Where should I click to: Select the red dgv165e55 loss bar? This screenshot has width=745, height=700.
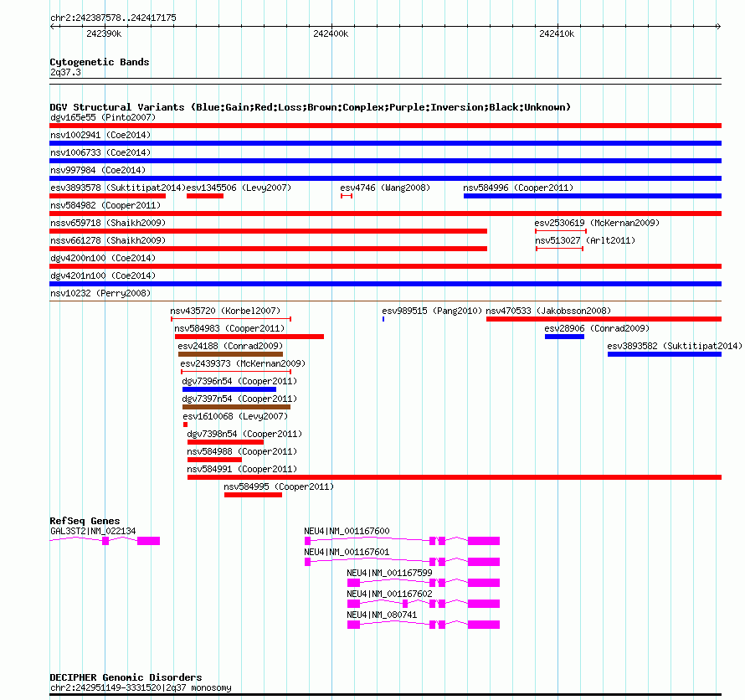(x=385, y=126)
